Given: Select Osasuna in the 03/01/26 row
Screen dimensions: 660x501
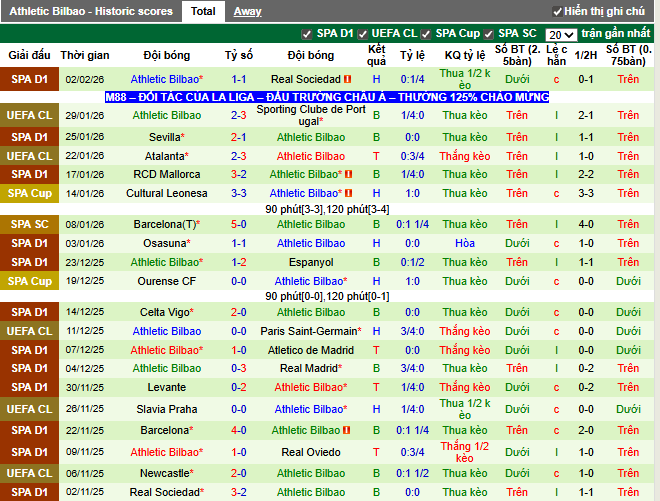Looking at the screenshot, I should click(167, 243).
